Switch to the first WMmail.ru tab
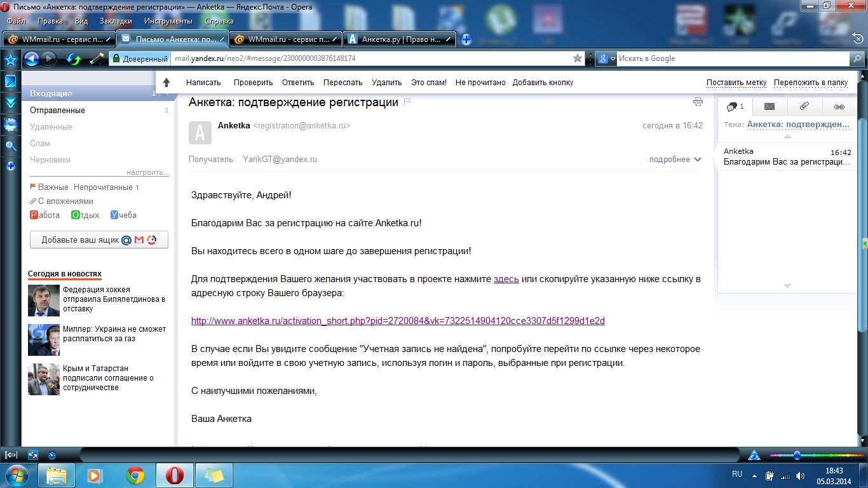This screenshot has height=488, width=868. tap(58, 39)
